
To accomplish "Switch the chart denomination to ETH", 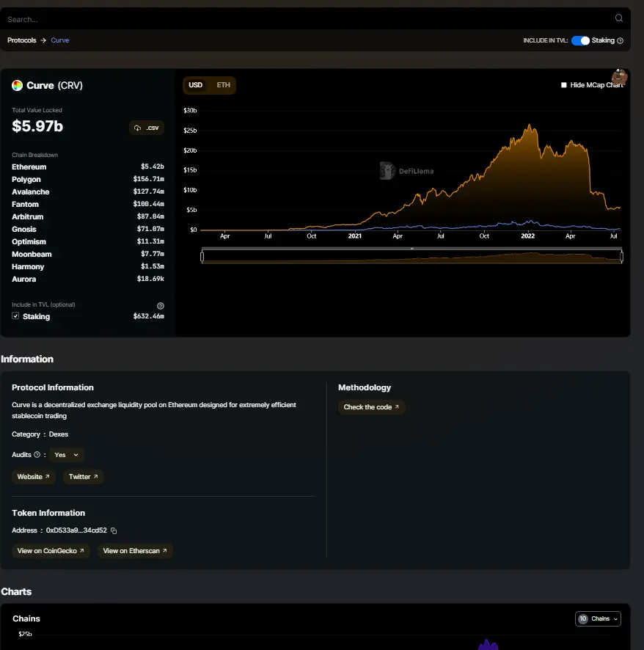I will coord(223,85).
